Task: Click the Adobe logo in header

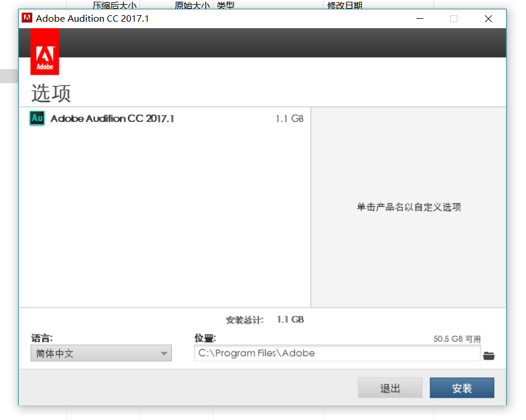Action: coord(45,52)
